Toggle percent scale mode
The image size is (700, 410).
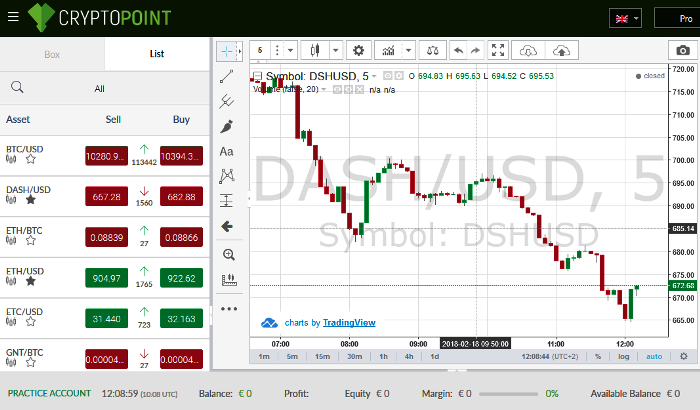click(x=598, y=356)
